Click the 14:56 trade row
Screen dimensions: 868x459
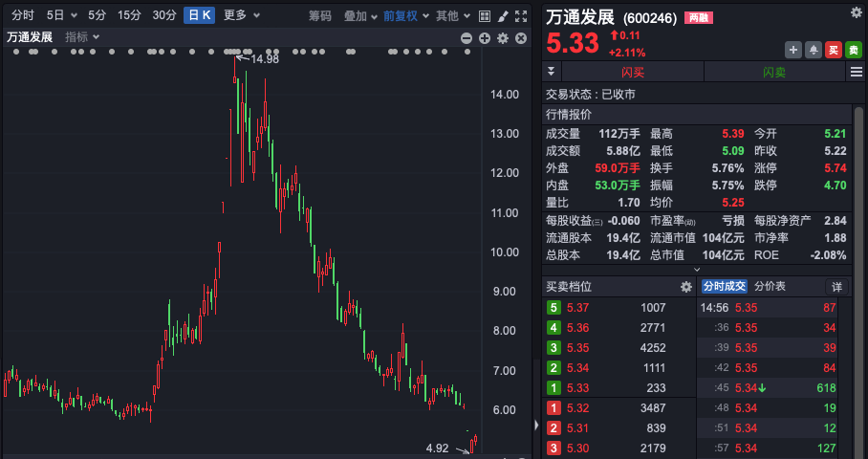tap(768, 308)
